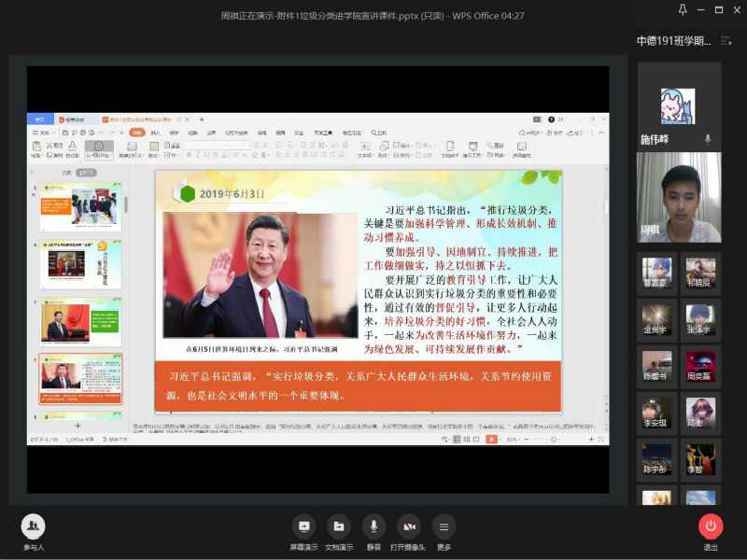Click the 分享 share button
This screenshot has width=747, height=560.
[x=575, y=133]
